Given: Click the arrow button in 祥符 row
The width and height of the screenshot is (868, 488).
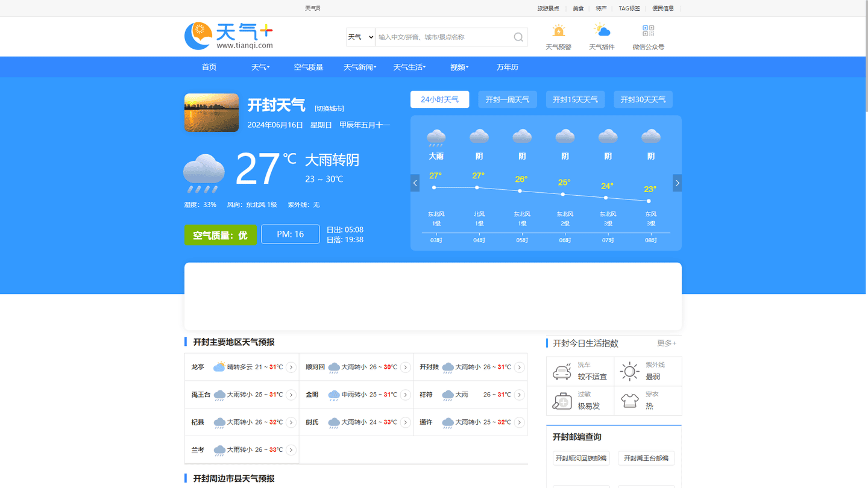Looking at the screenshot, I should point(520,395).
